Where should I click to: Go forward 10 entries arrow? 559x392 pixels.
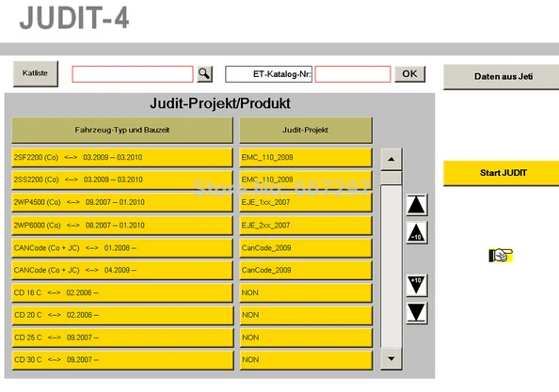(x=416, y=285)
